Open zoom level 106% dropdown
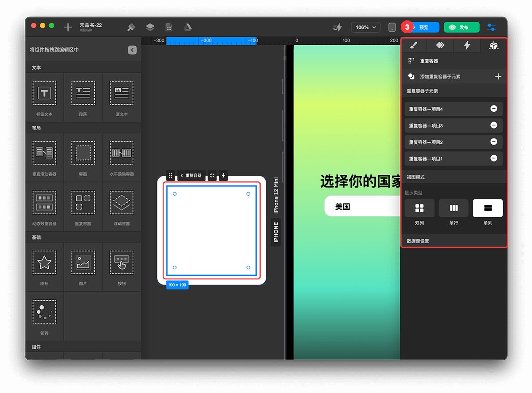 [366, 28]
